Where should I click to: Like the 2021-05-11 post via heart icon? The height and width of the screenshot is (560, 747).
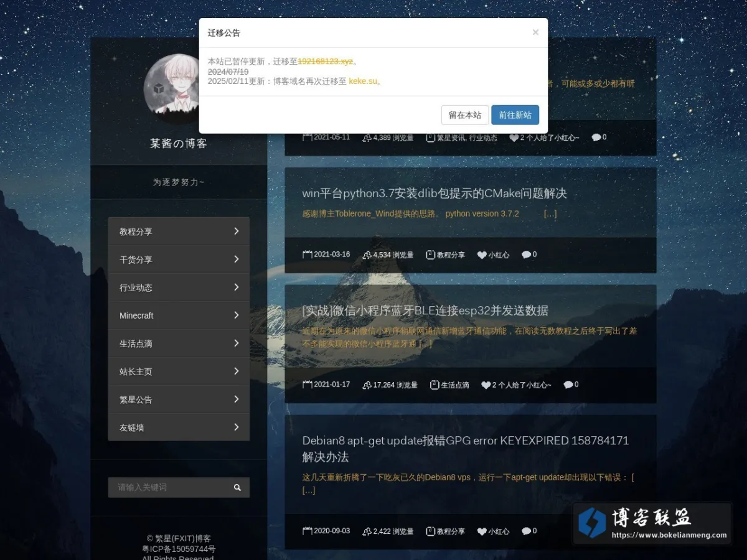(x=514, y=138)
